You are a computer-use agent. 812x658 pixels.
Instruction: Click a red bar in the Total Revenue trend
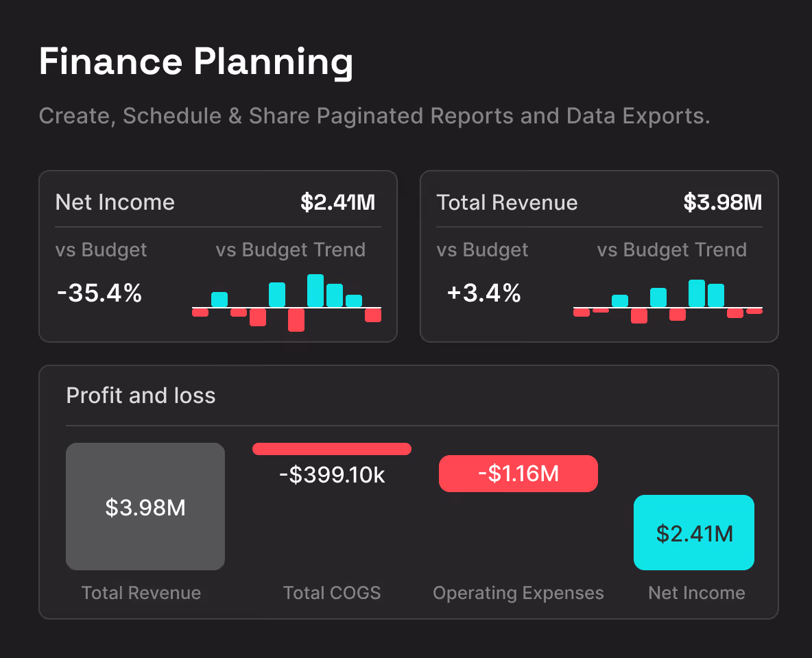(639, 317)
